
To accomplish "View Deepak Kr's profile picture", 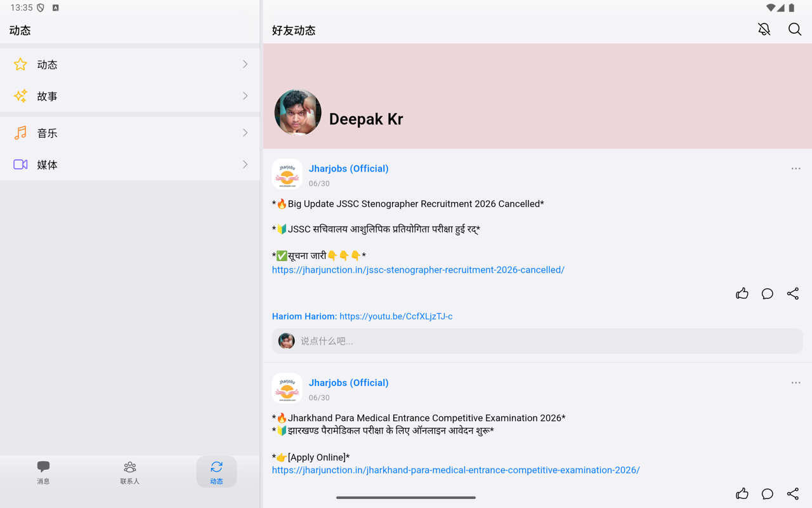I will point(298,112).
